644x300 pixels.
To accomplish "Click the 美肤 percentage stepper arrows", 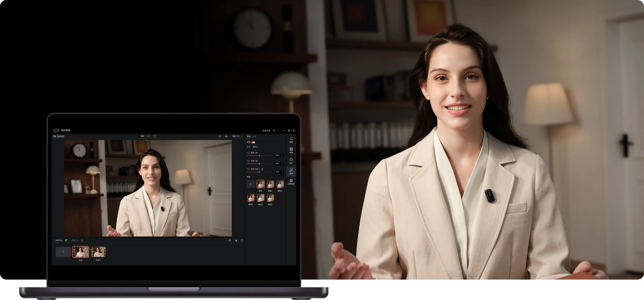I will point(282,156).
